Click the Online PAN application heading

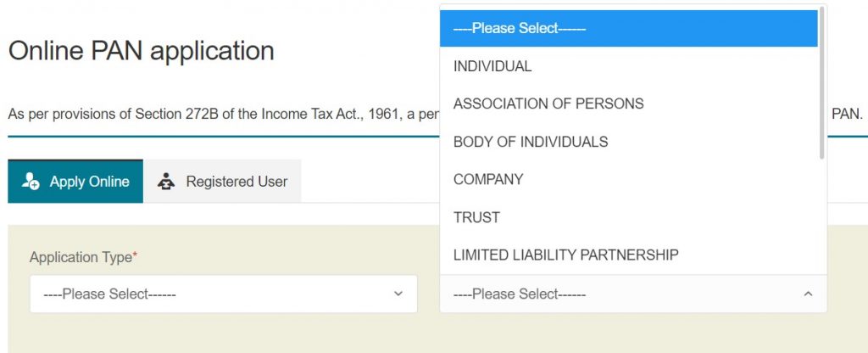pyautogui.click(x=142, y=51)
